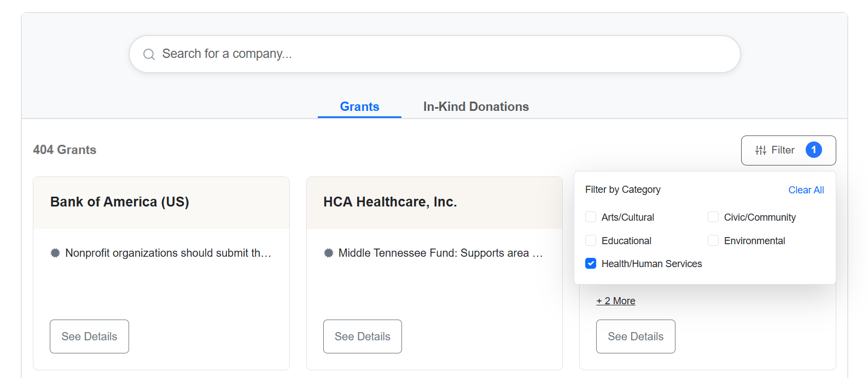Click the partially hidden See Details button

635,336
